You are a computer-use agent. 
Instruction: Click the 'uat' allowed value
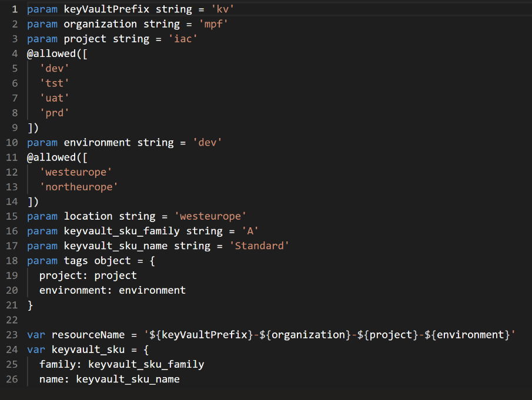click(x=55, y=98)
